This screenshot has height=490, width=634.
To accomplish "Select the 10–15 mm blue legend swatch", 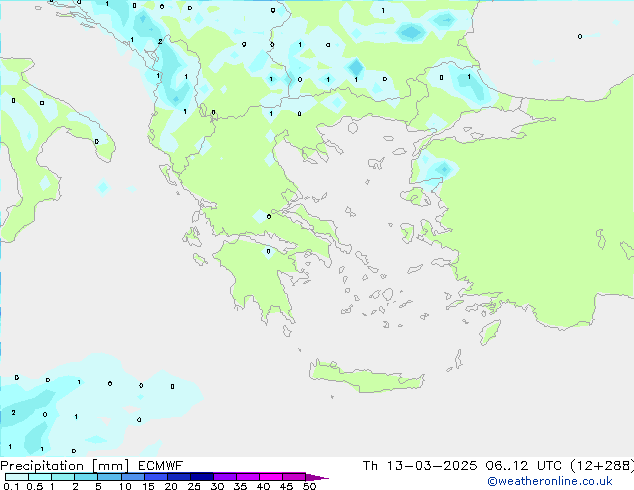I will coord(132,477).
